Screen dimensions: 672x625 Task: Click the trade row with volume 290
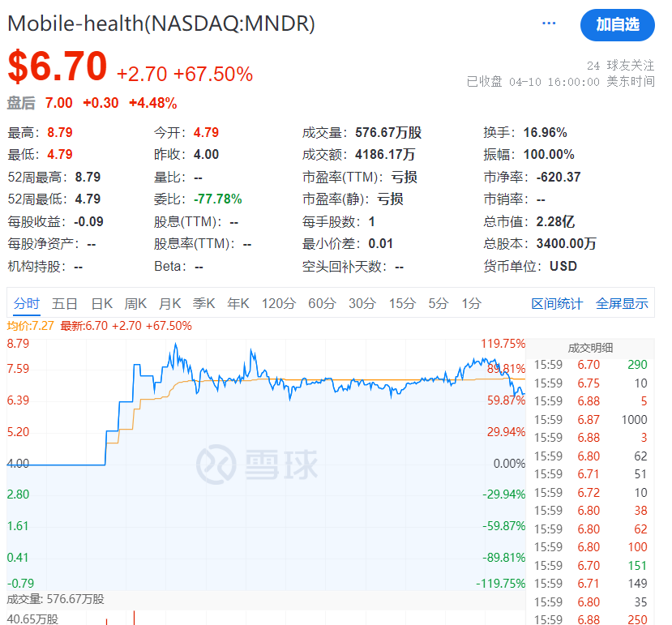(590, 365)
